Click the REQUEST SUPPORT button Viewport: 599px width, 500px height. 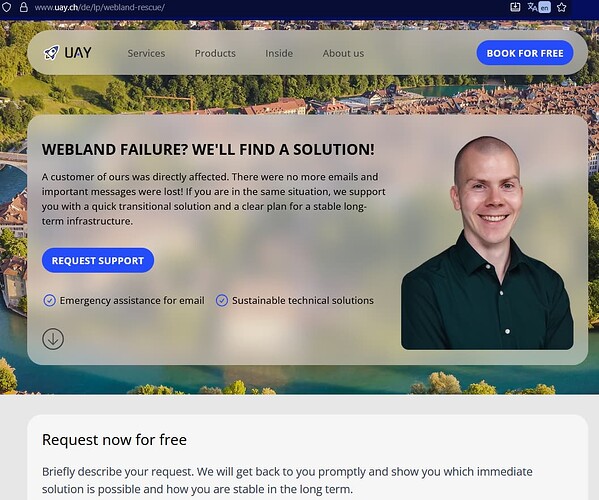click(x=98, y=261)
